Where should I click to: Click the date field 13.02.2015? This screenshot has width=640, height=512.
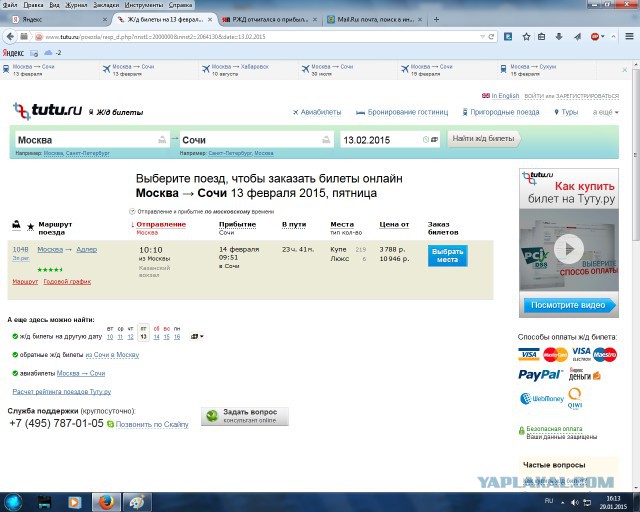390,140
